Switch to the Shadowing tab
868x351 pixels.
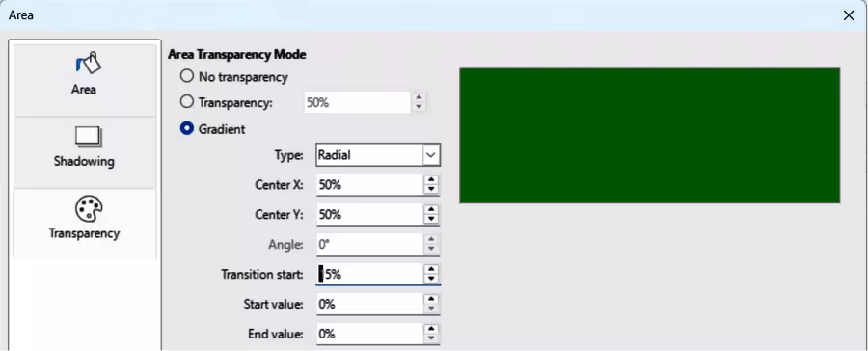pyautogui.click(x=84, y=151)
